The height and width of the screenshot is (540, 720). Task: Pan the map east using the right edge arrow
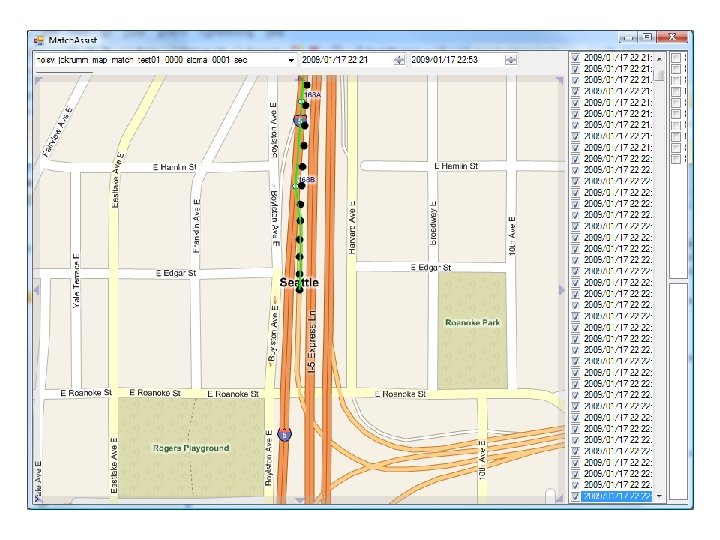[x=561, y=290]
